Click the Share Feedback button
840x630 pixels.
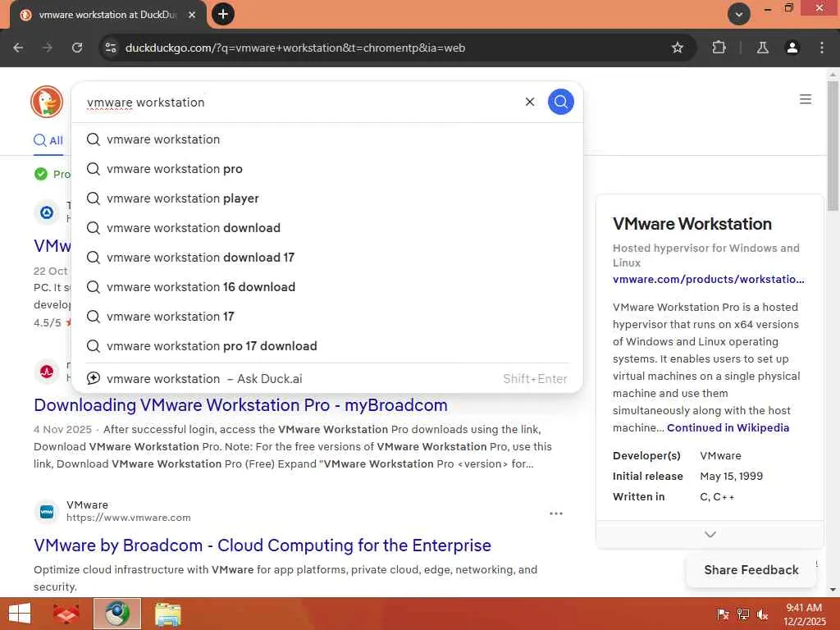pos(751,570)
